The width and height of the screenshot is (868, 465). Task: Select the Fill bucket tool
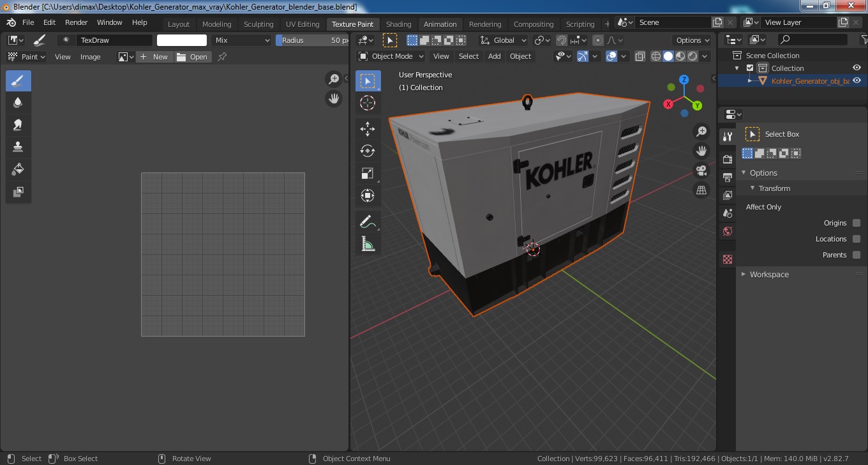tap(19, 170)
